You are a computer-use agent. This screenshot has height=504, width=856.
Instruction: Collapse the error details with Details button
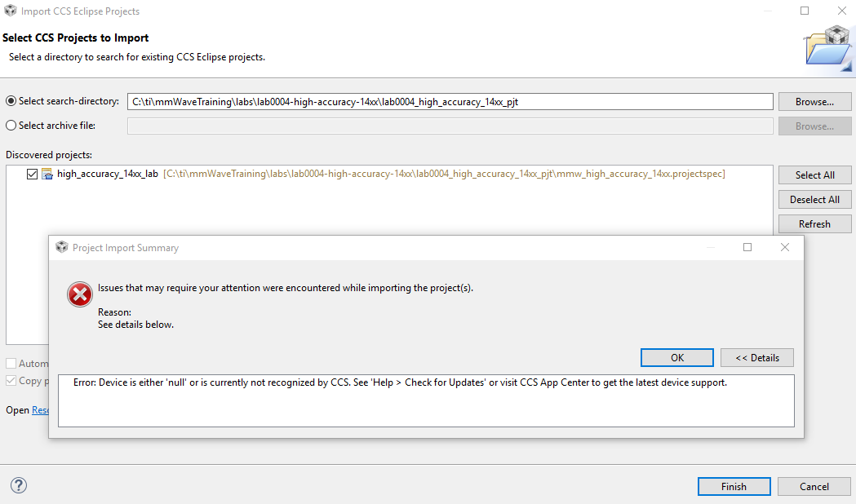coord(756,357)
